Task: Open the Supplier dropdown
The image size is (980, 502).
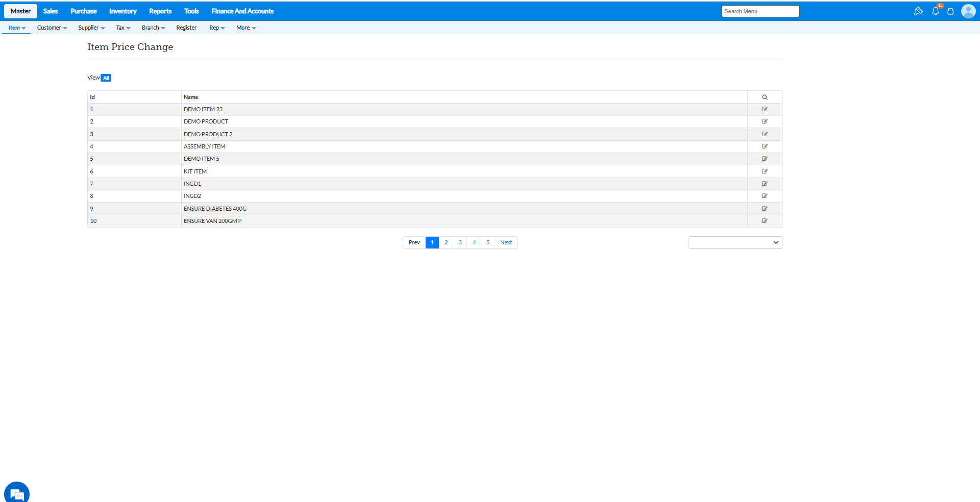Action: click(91, 28)
